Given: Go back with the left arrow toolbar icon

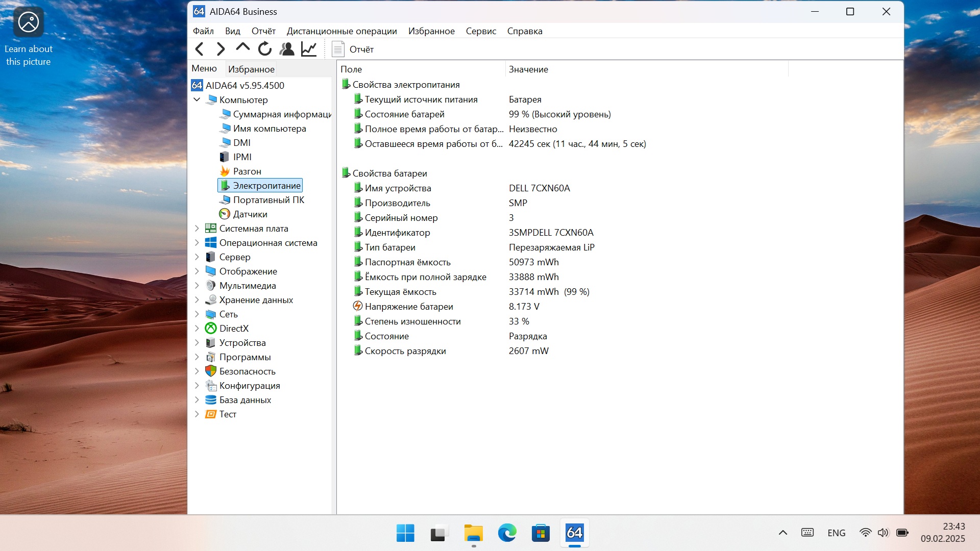Looking at the screenshot, I should click(200, 49).
